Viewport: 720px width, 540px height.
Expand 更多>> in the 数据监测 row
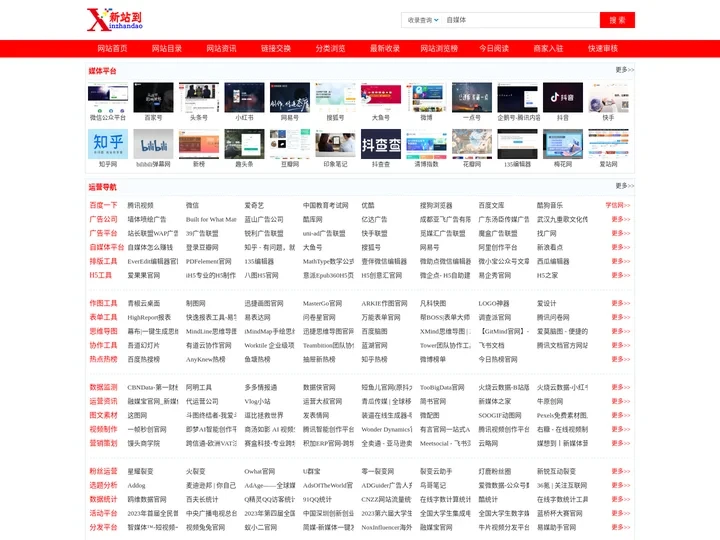point(621,387)
